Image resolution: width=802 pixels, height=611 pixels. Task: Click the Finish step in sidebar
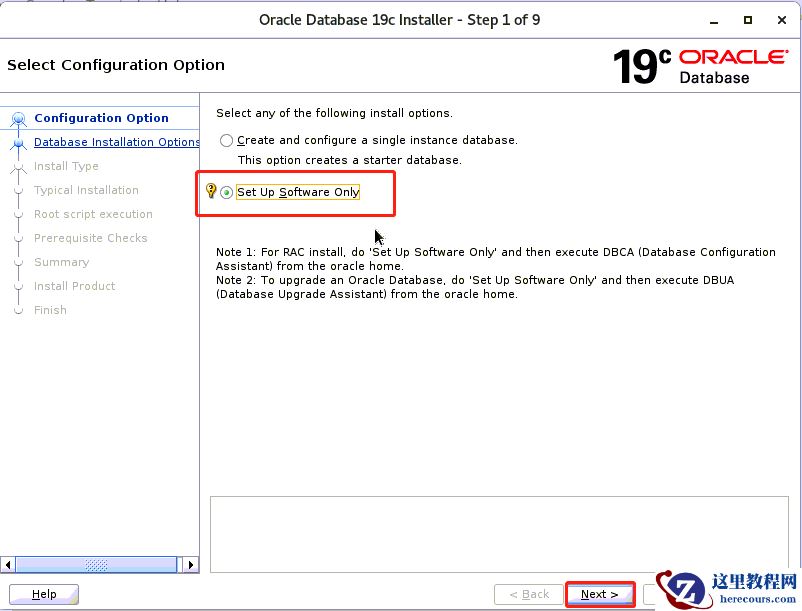[50, 310]
